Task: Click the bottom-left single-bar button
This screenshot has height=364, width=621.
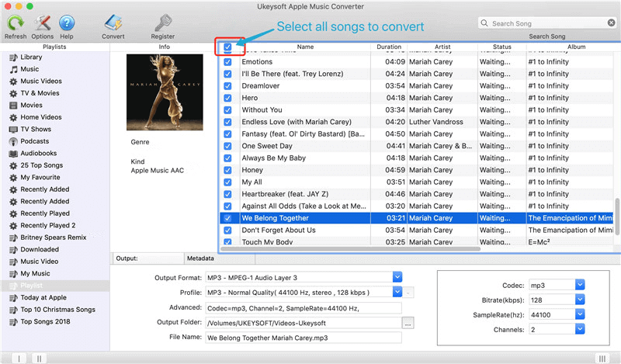Action: pos(19,359)
